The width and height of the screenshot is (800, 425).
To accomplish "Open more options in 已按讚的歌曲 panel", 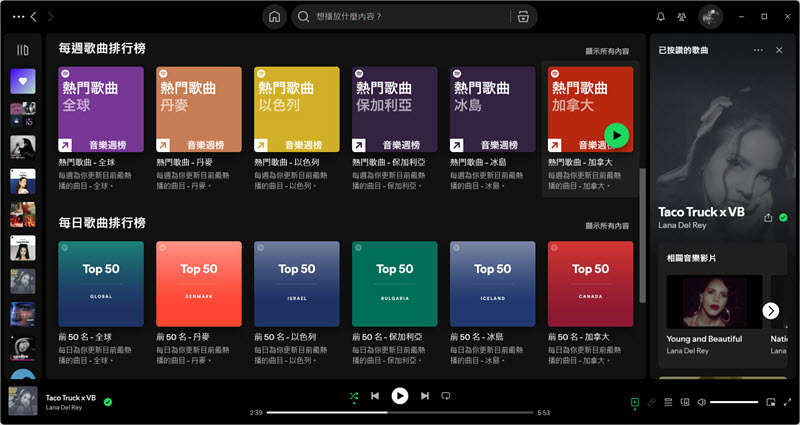I will click(x=758, y=50).
